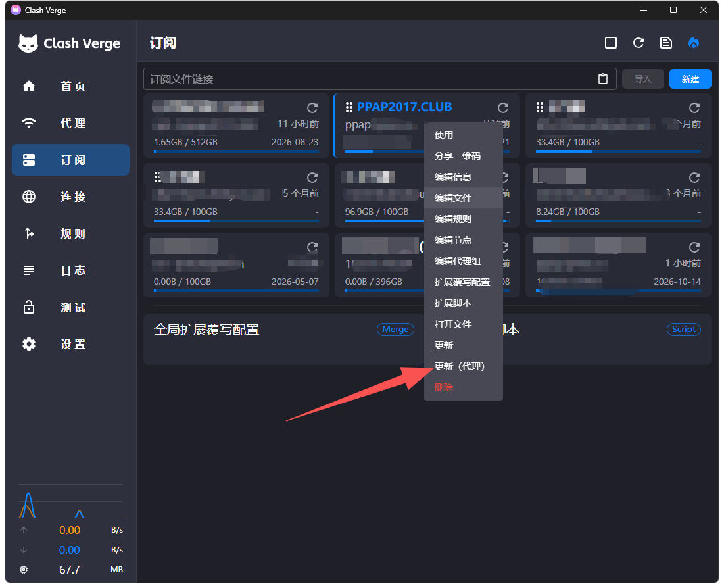
Task: Click the square window icon in header
Action: coord(611,43)
